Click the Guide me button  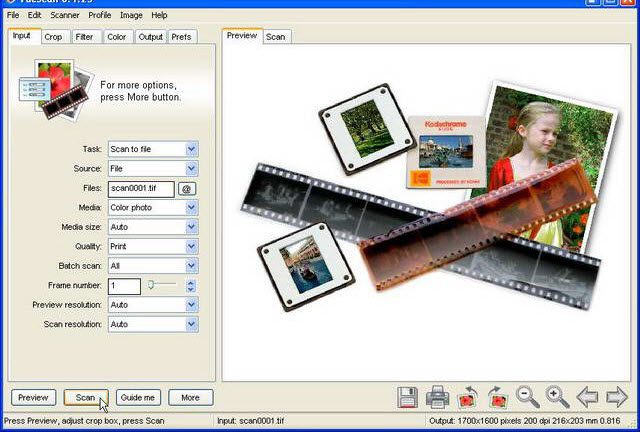[138, 397]
